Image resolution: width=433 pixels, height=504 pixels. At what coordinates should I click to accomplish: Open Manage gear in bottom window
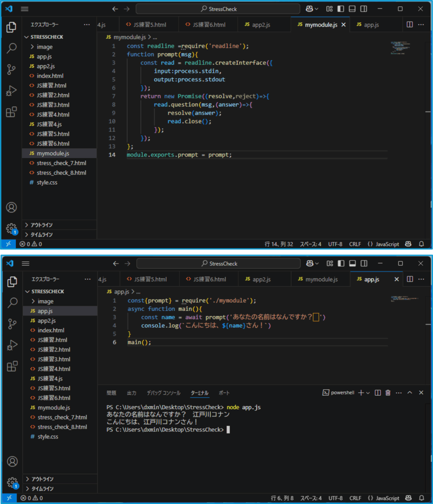pos(12,482)
